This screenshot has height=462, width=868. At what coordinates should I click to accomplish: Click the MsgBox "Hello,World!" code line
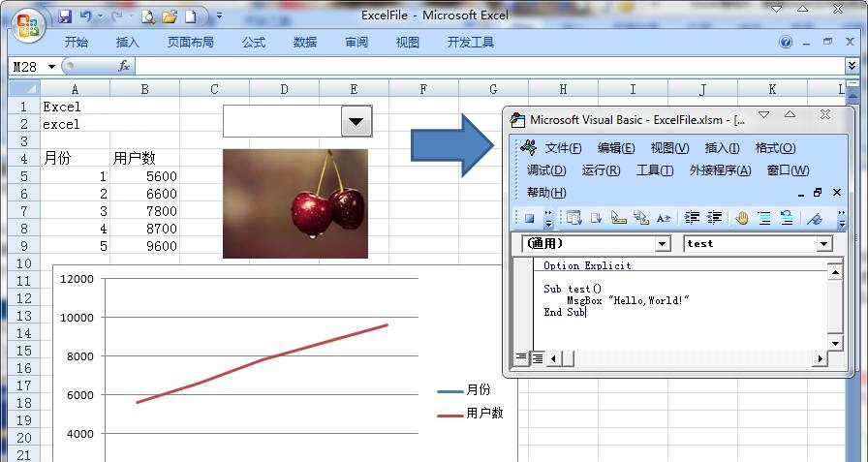tap(628, 300)
